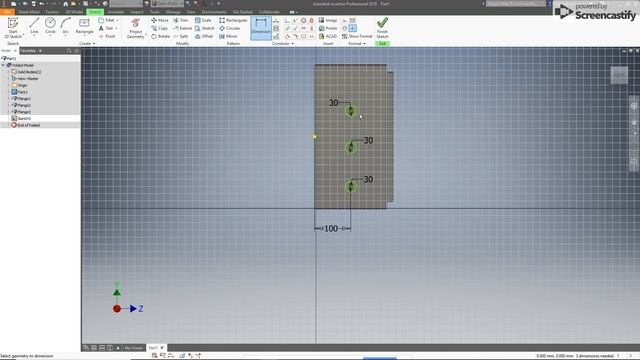Image resolution: width=640 pixels, height=360 pixels.
Task: Select the Split tool
Action: pyautogui.click(x=180, y=36)
